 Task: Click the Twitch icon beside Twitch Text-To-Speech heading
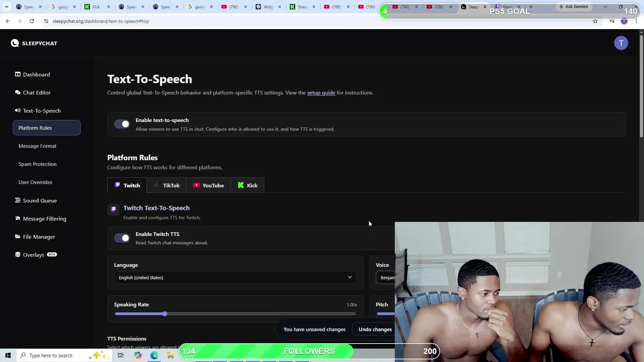(113, 209)
